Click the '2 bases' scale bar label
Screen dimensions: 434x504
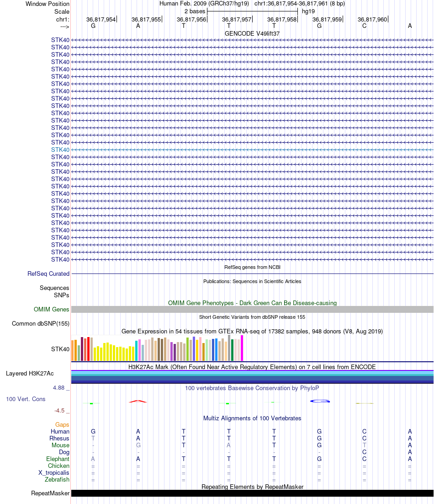(x=195, y=11)
